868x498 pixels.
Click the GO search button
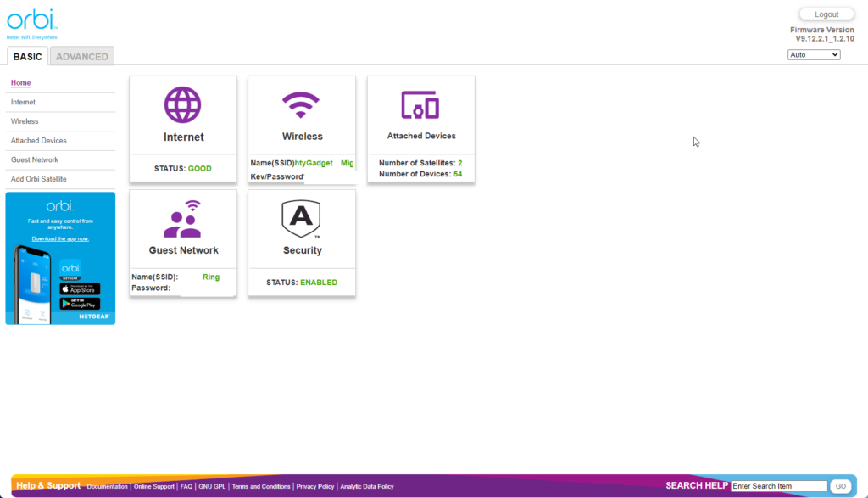pos(840,486)
